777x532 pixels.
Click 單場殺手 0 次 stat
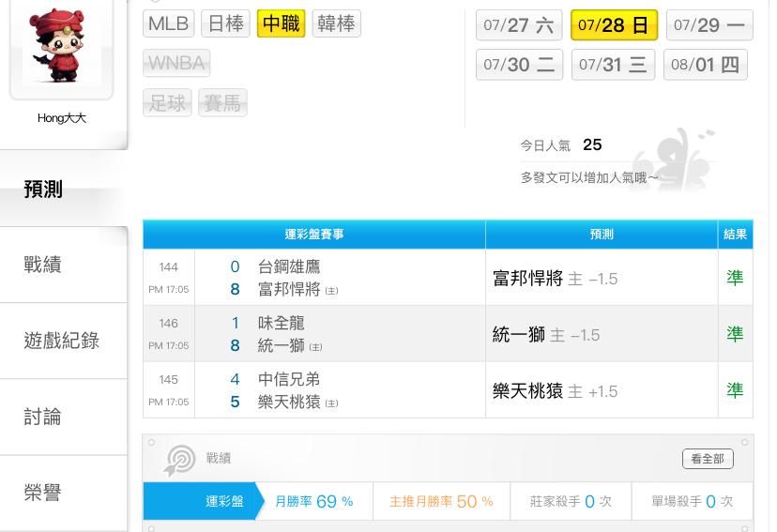tap(692, 501)
